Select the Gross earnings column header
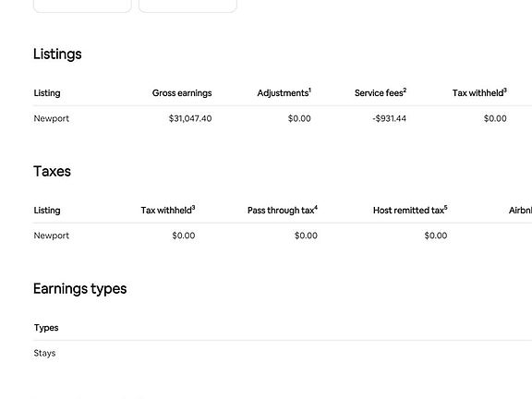Image resolution: width=532 pixels, height=399 pixels. click(x=182, y=93)
